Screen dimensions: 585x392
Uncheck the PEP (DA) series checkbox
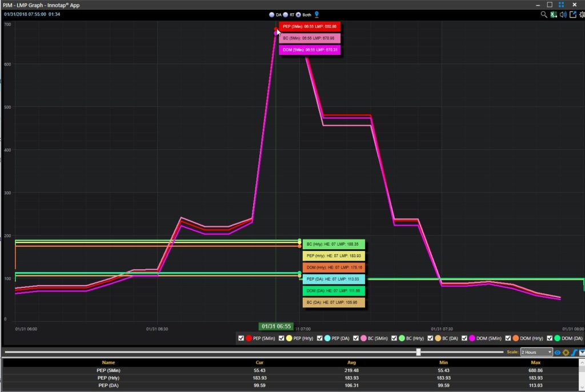[x=320, y=338]
